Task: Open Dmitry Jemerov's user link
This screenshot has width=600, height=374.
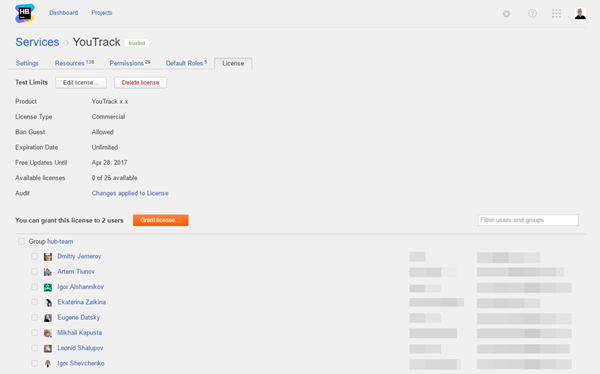Action: [79, 256]
